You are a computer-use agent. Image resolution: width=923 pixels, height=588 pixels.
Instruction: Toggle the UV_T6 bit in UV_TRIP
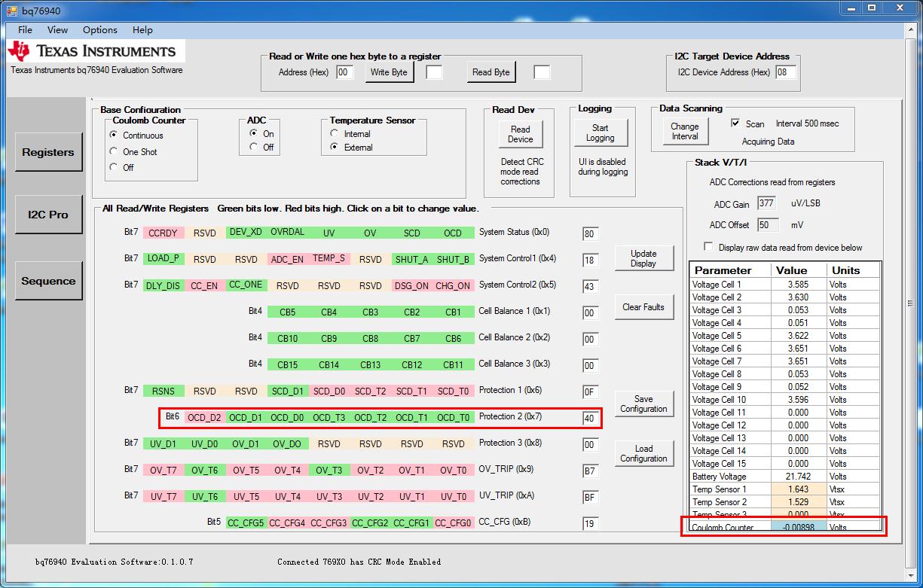click(x=205, y=497)
